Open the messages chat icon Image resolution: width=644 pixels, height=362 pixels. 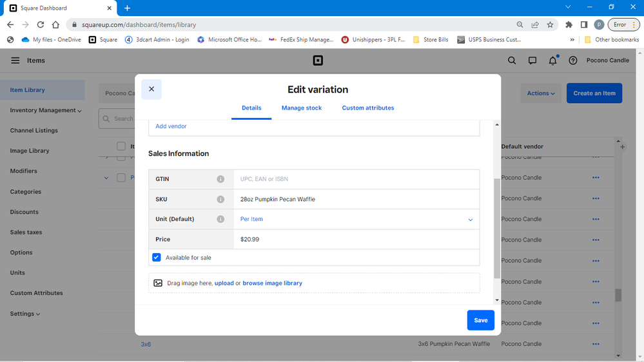[x=532, y=61]
